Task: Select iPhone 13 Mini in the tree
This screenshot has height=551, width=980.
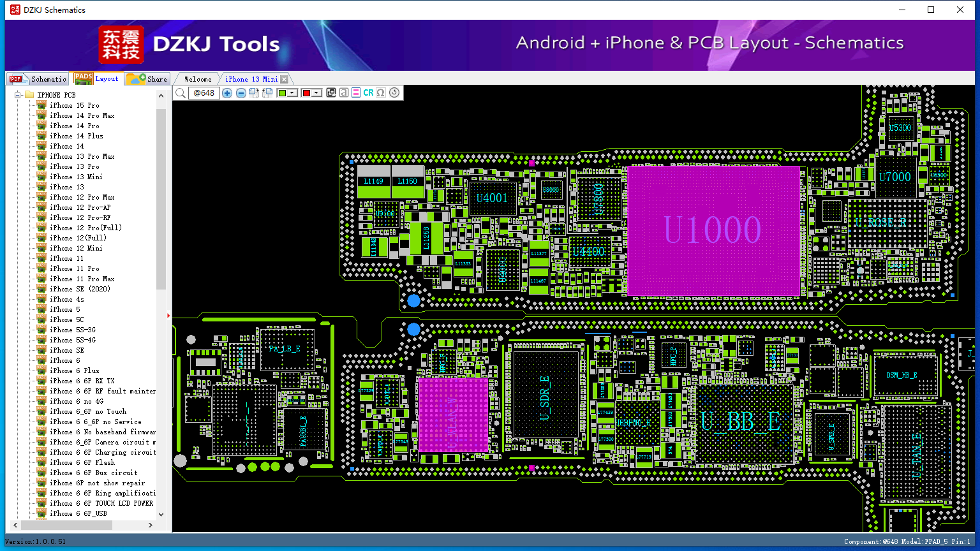Action: 76,177
